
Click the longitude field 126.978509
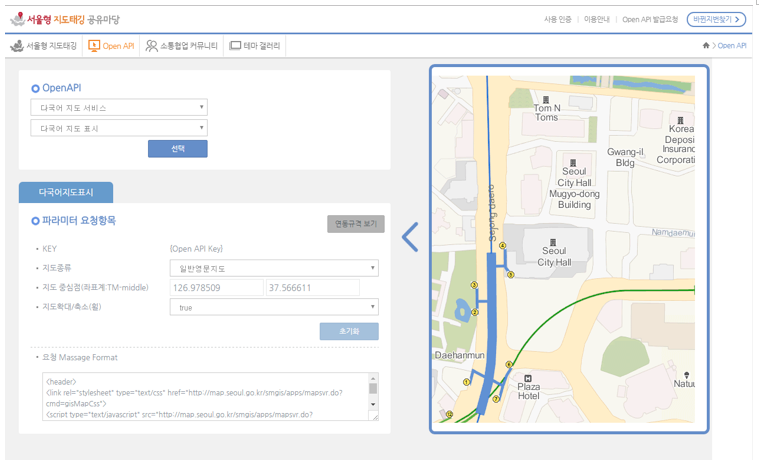[x=216, y=288]
